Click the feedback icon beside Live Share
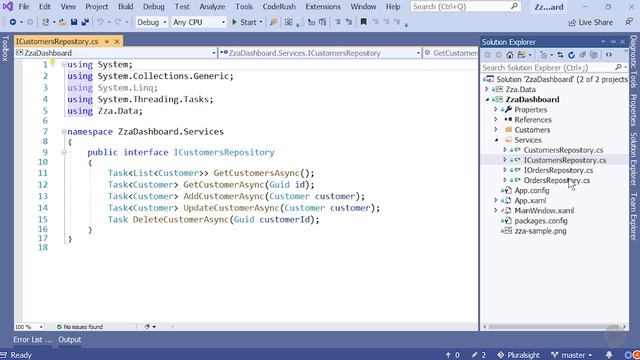 pyautogui.click(x=629, y=22)
